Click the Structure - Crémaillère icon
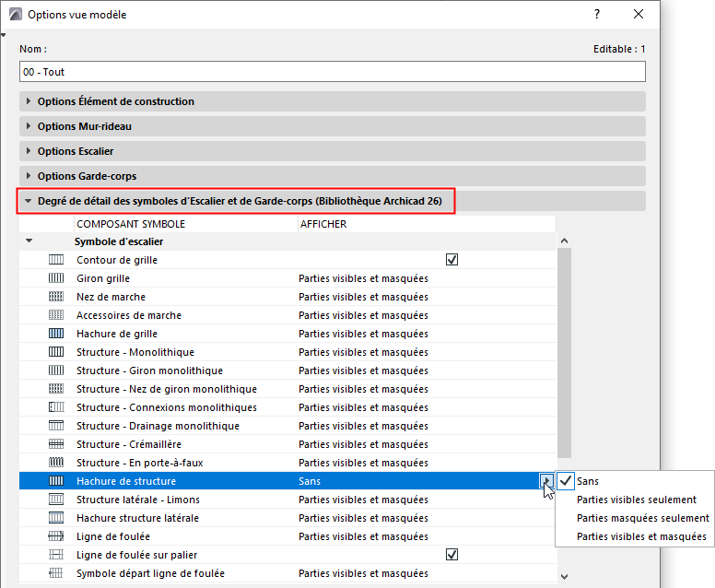715x588 pixels. click(56, 444)
